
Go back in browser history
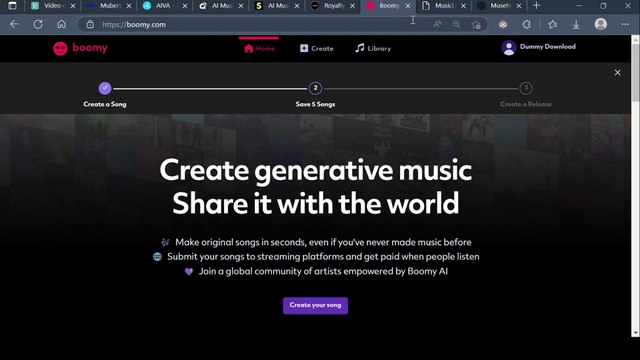pyautogui.click(x=14, y=24)
